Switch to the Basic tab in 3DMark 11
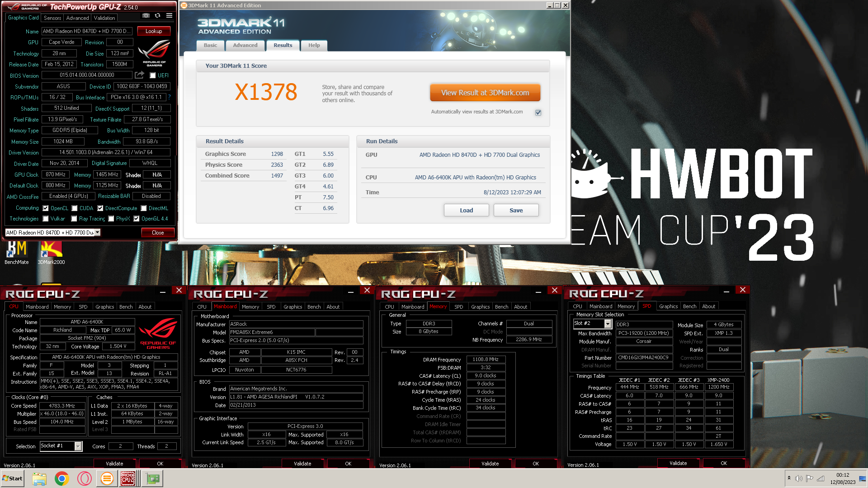This screenshot has height=488, width=868. point(210,45)
